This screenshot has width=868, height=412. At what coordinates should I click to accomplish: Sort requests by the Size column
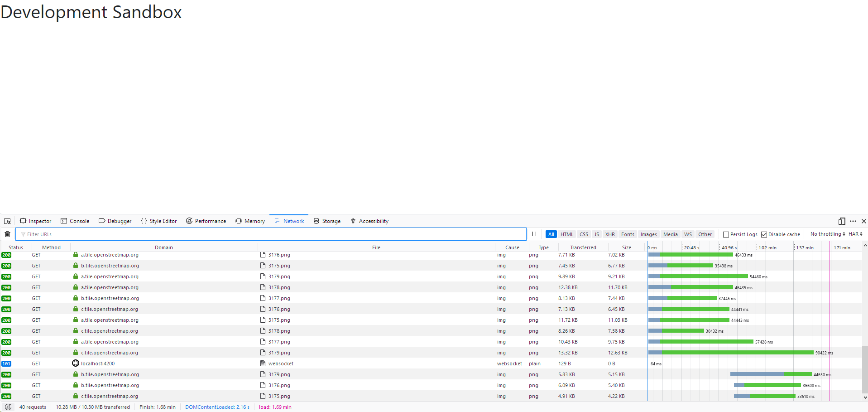coord(627,247)
